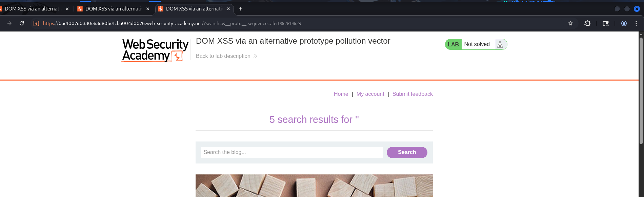644x197 pixels.
Task: Open the Submit feedback link
Action: pos(412,94)
